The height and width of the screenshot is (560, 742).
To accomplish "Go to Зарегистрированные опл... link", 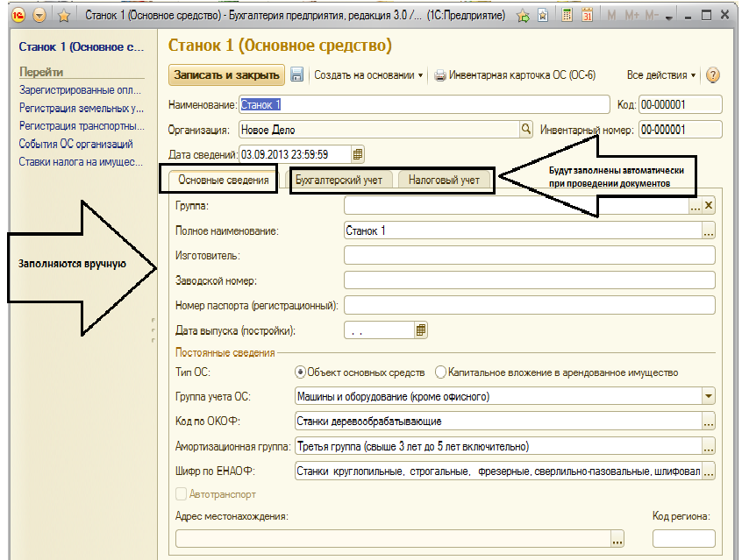I will click(x=80, y=90).
